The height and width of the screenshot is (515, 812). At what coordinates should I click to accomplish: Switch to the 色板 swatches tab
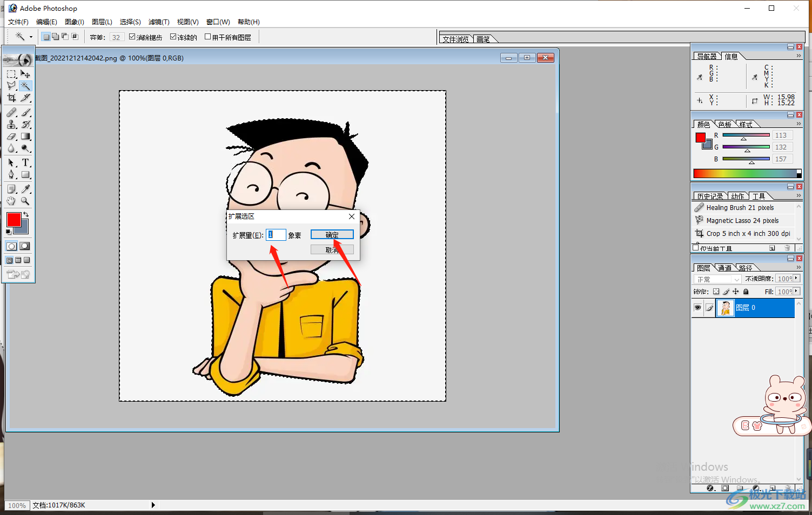click(x=724, y=124)
